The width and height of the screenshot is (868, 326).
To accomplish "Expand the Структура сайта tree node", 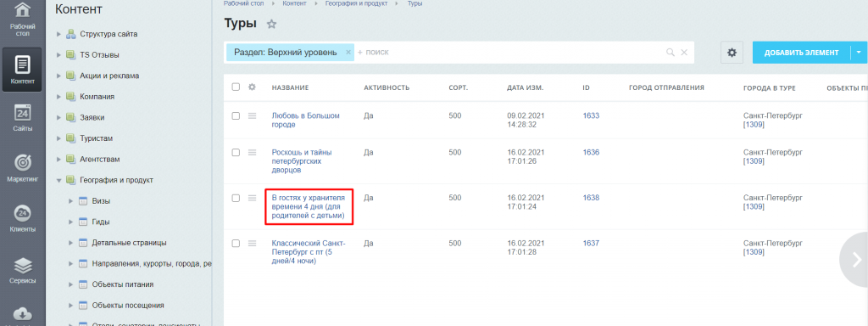I will (x=58, y=34).
